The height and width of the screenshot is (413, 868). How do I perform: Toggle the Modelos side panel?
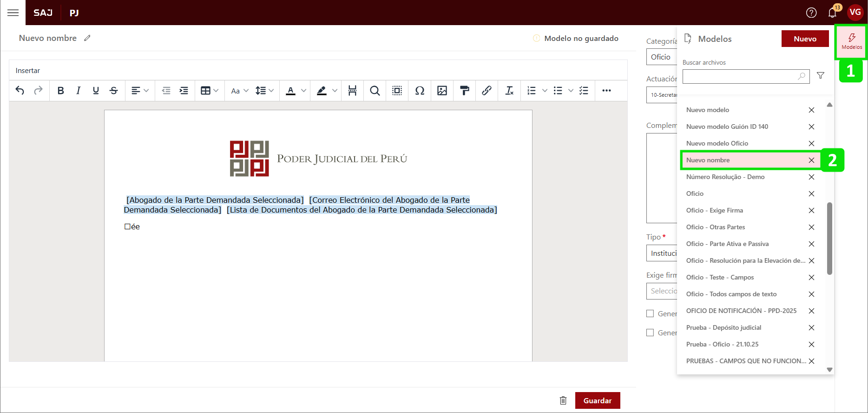(x=851, y=41)
